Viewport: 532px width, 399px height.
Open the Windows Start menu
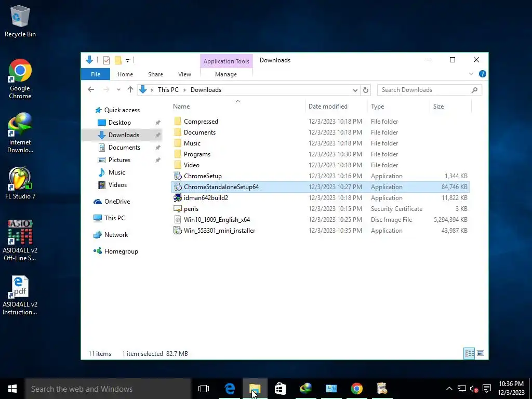click(12, 389)
